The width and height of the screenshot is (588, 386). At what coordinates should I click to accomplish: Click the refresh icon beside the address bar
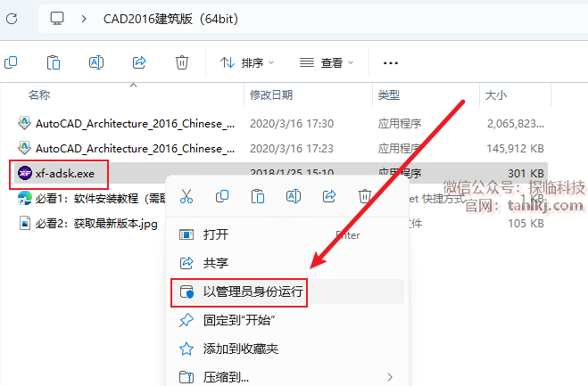click(x=12, y=19)
